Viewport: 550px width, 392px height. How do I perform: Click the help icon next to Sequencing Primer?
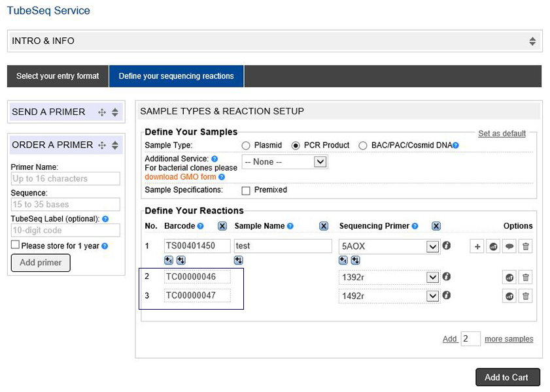[x=415, y=226]
